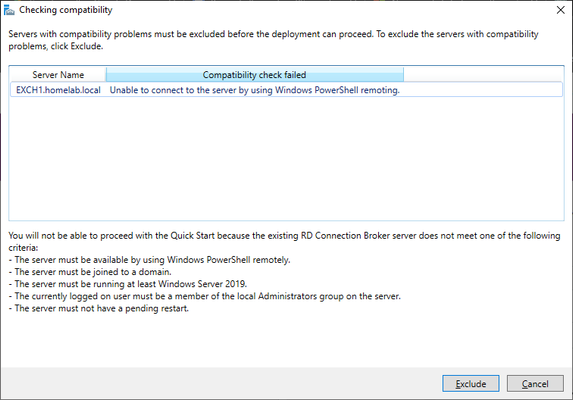The height and width of the screenshot is (400, 573).
Task: Cancel the compatibility check dialog
Action: (x=535, y=384)
